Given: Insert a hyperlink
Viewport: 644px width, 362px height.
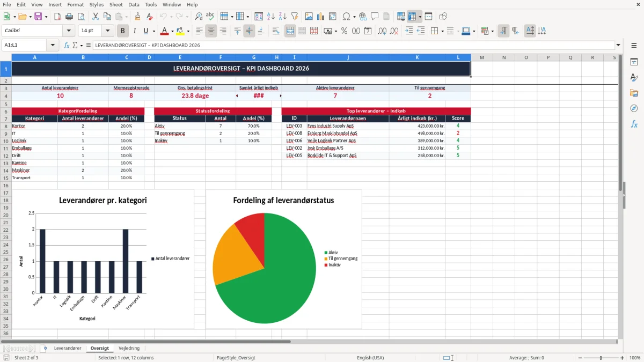Looking at the screenshot, I should click(363, 17).
